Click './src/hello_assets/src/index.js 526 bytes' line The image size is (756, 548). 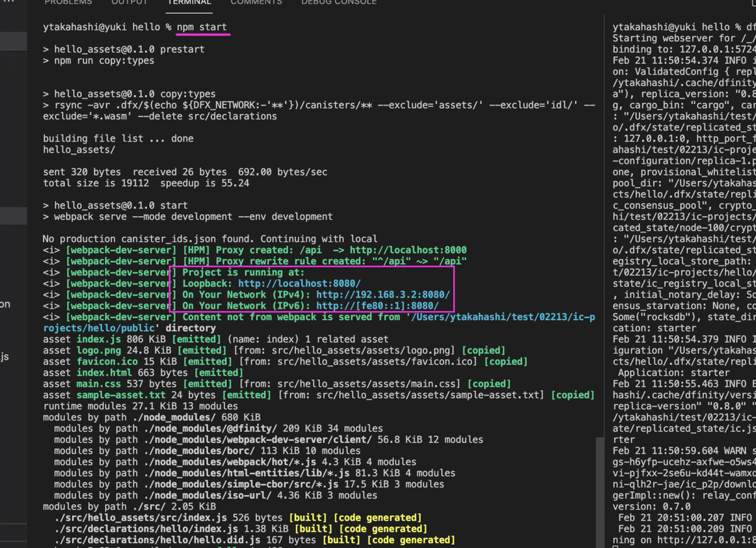point(238,518)
